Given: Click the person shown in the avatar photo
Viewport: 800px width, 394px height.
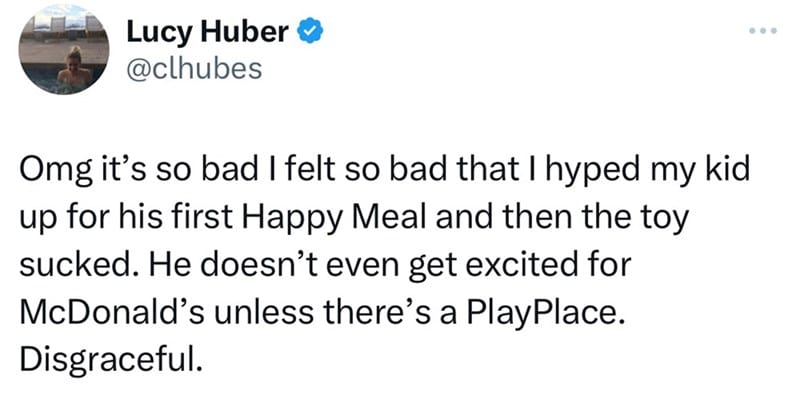Looking at the screenshot, I should click(75, 66).
